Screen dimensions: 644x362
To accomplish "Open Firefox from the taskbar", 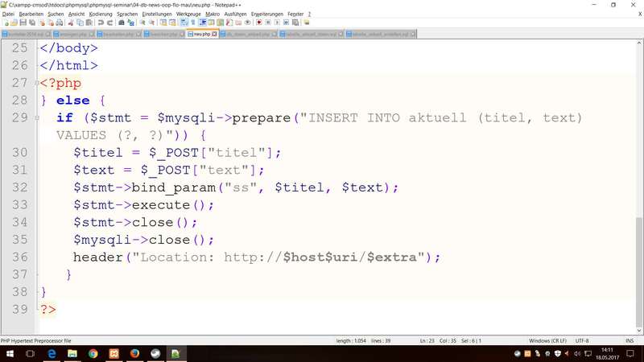I will (134, 353).
